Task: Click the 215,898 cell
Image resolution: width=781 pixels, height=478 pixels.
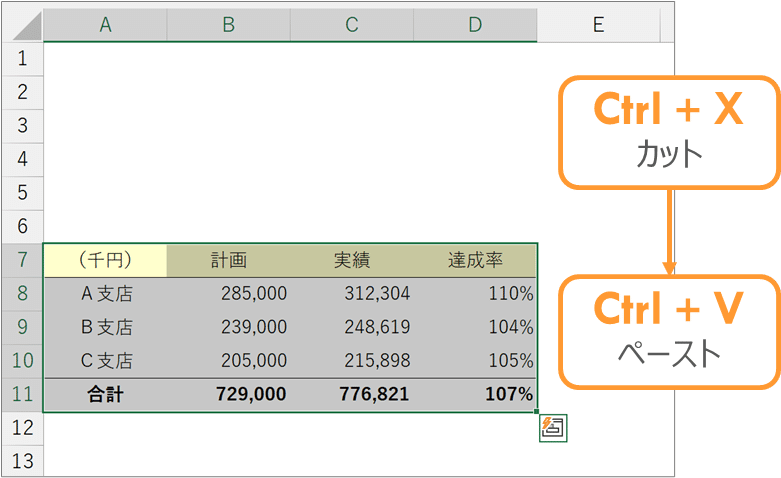Action: [x=352, y=361]
